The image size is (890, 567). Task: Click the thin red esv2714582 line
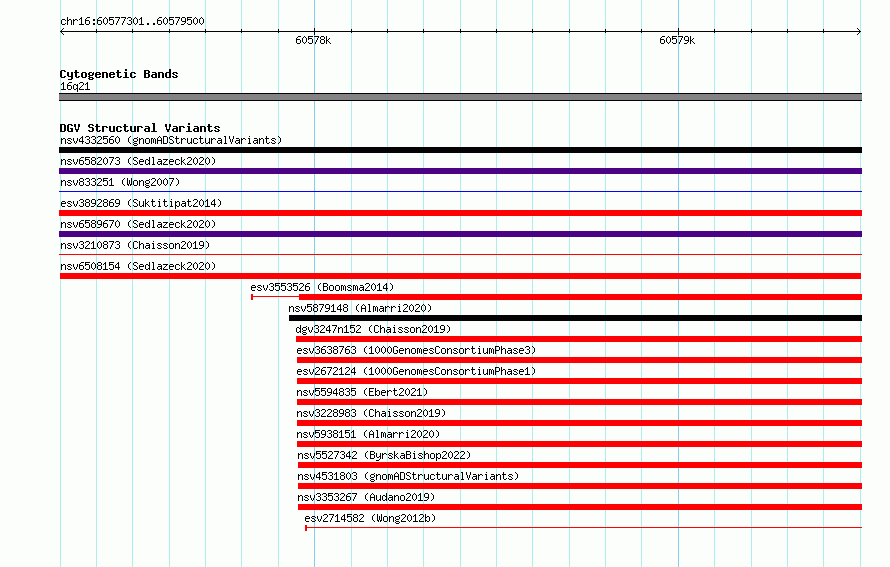pyautogui.click(x=583, y=528)
